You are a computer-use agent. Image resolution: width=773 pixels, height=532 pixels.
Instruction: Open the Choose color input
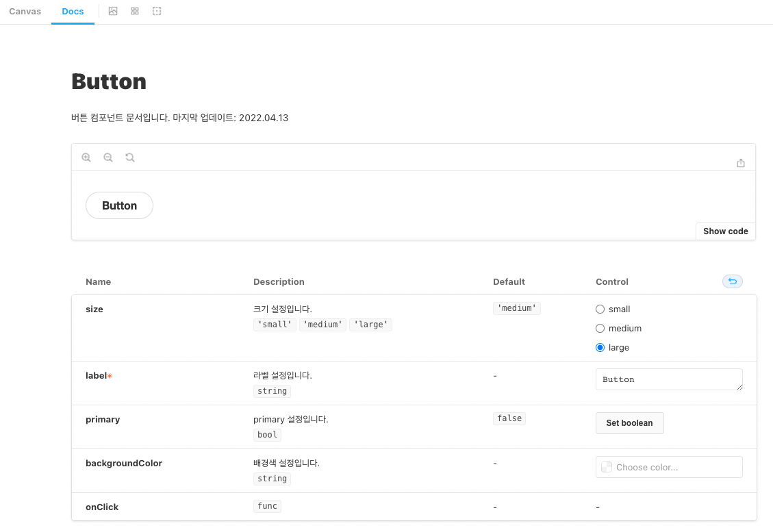coord(669,467)
